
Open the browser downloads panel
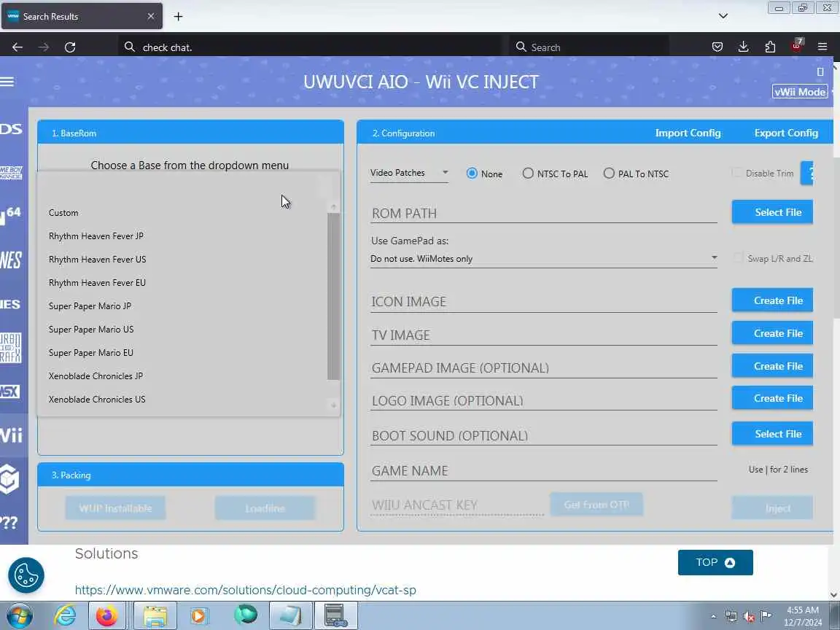[744, 47]
